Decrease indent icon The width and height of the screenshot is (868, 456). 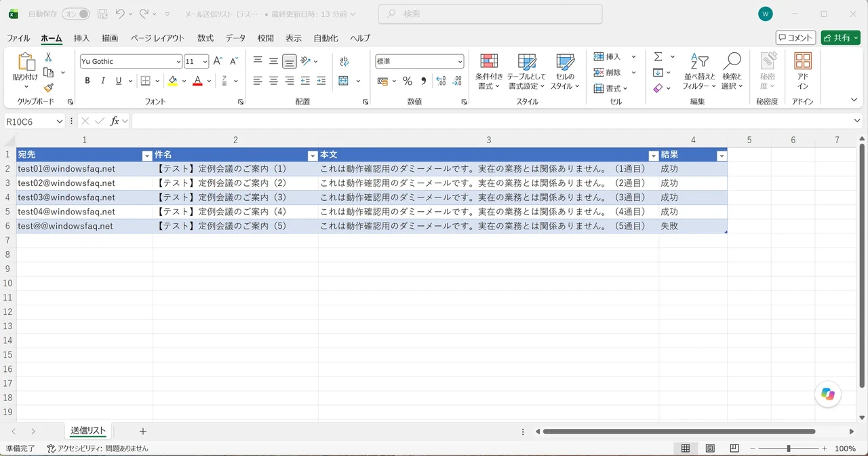tap(305, 81)
